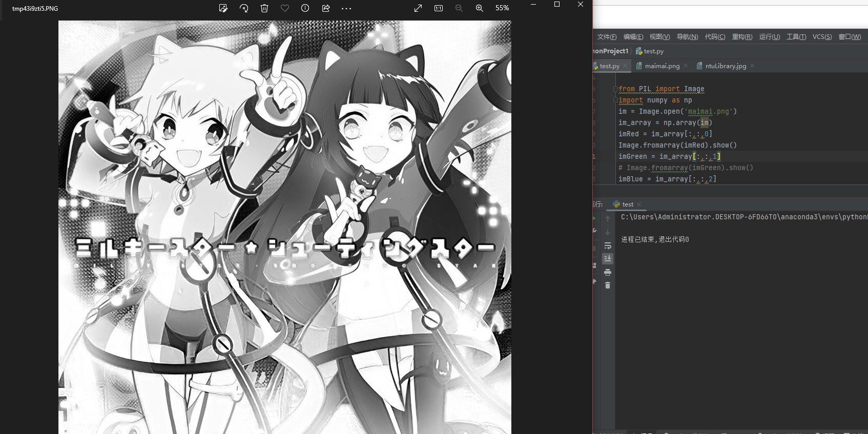Open the 编辑(E) menu in PyCharm
This screenshot has height=434, width=868.
pos(633,37)
